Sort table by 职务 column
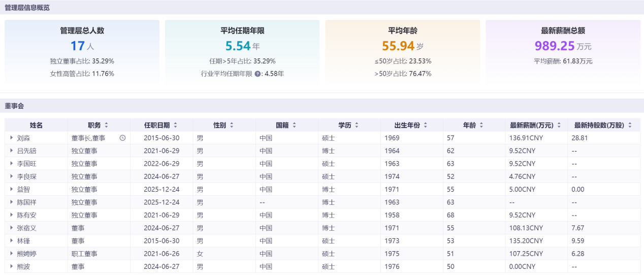This screenshot has height=275, width=644. point(106,125)
